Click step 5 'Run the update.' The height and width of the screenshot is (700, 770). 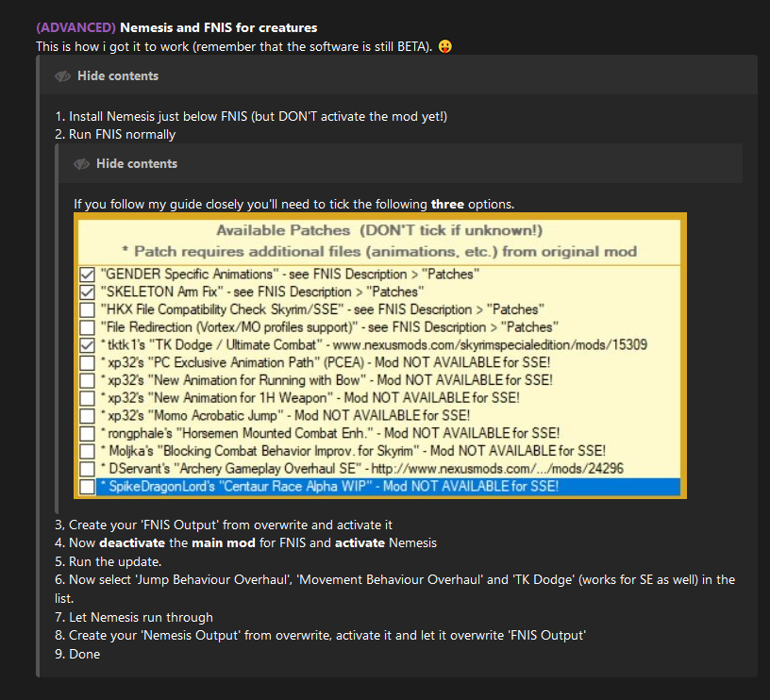click(108, 561)
